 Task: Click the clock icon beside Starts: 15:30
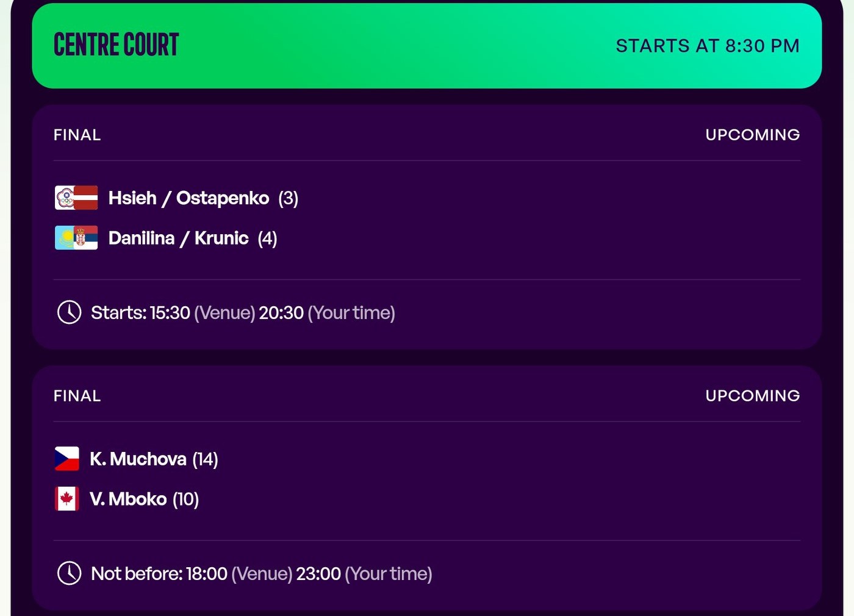[70, 312]
